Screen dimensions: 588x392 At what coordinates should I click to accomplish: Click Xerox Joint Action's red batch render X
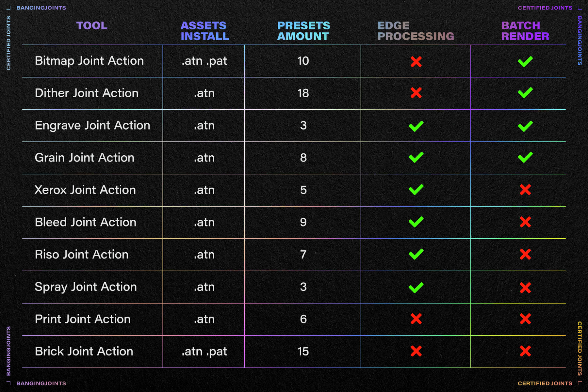coord(525,190)
